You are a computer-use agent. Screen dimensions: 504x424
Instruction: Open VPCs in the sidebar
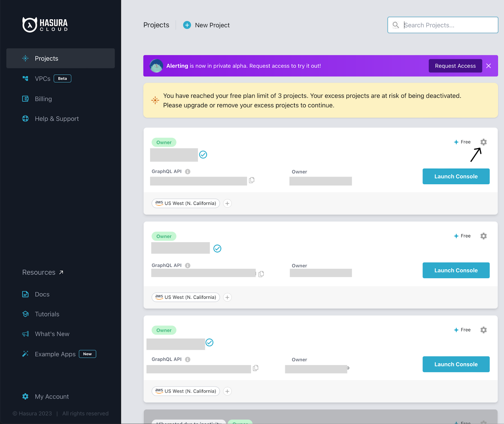[x=42, y=78]
